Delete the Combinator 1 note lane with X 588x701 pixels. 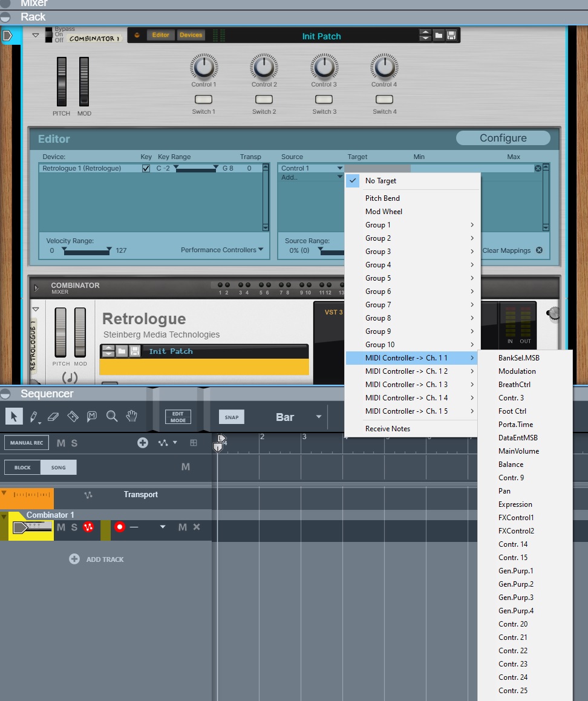[196, 527]
